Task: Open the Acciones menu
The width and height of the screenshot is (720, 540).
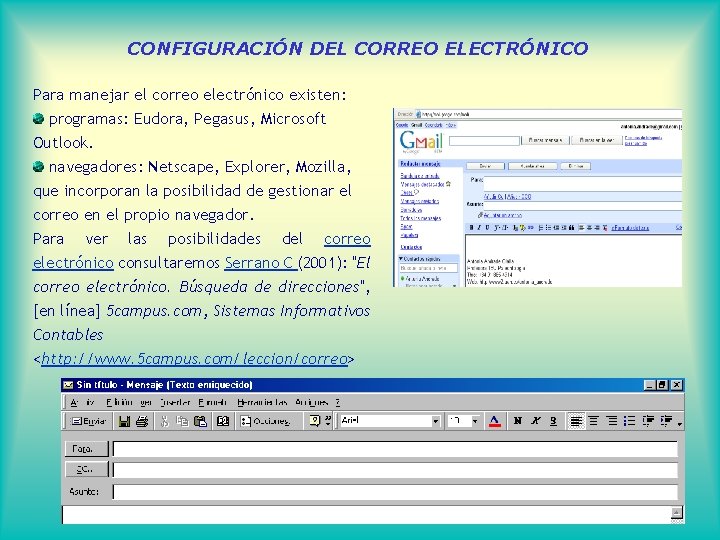Action: click(311, 402)
